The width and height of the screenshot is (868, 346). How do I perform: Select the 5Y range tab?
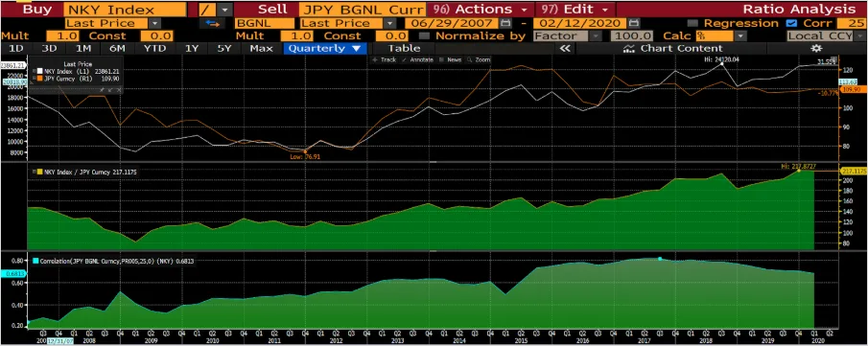(224, 48)
